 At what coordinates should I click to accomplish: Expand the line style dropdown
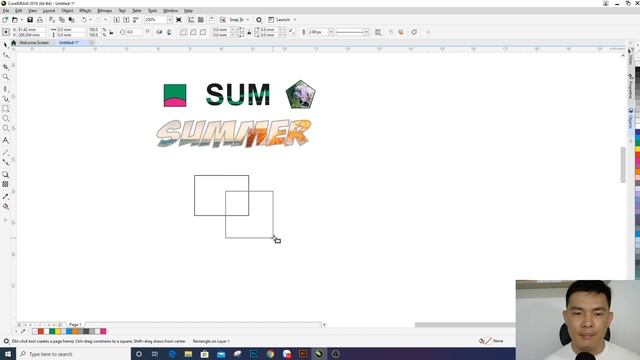pos(366,32)
